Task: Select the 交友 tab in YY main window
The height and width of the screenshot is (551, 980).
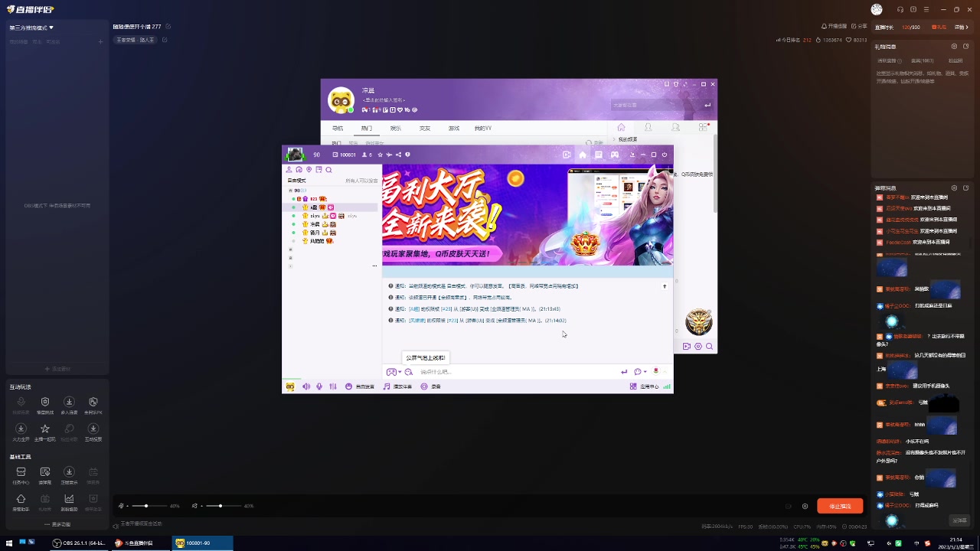Action: coord(425,129)
